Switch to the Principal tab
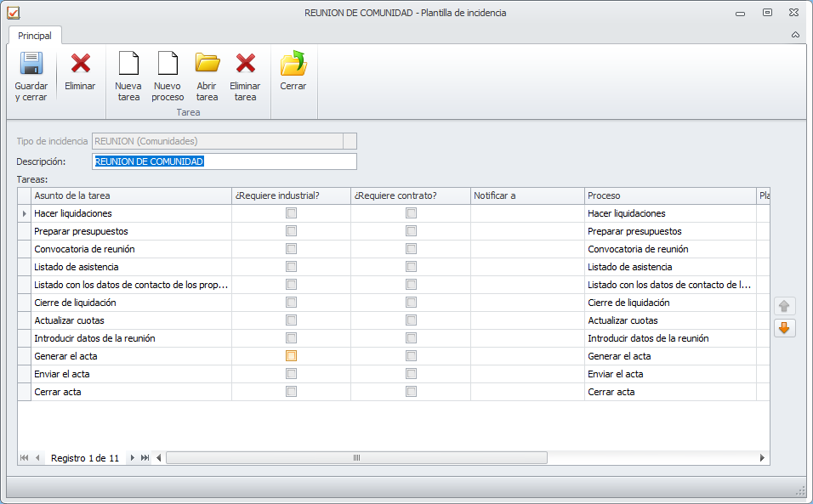 point(35,36)
